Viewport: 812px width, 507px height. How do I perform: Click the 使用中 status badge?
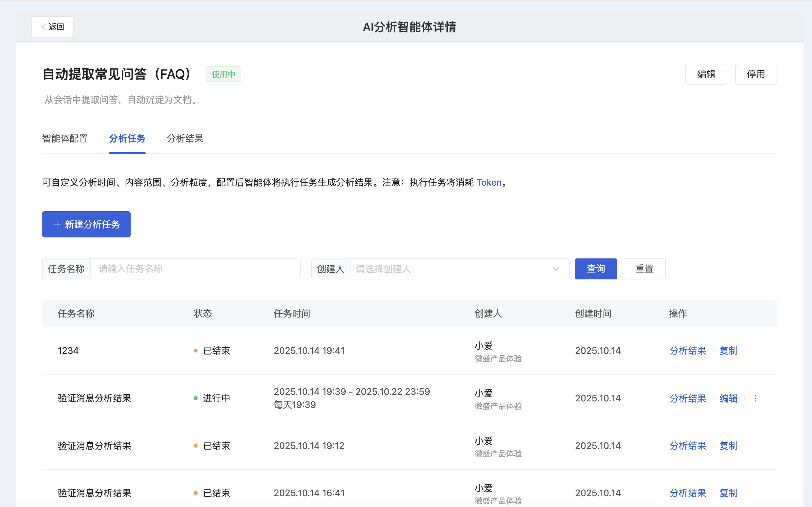224,74
